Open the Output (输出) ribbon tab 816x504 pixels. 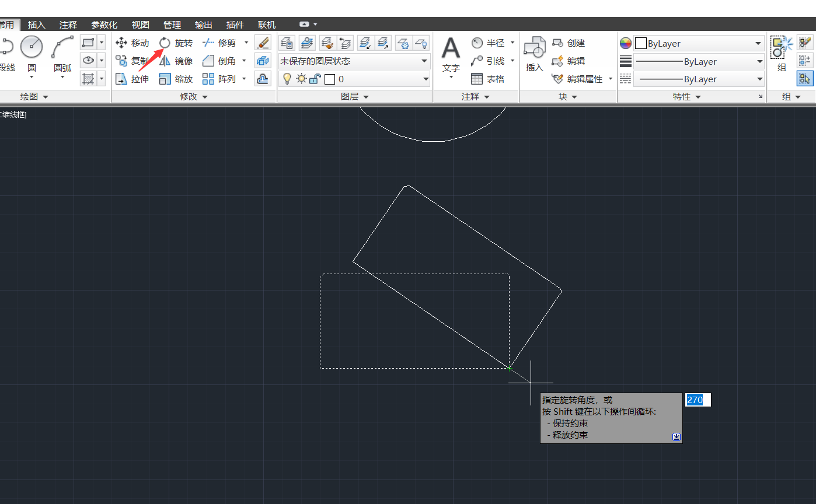204,24
